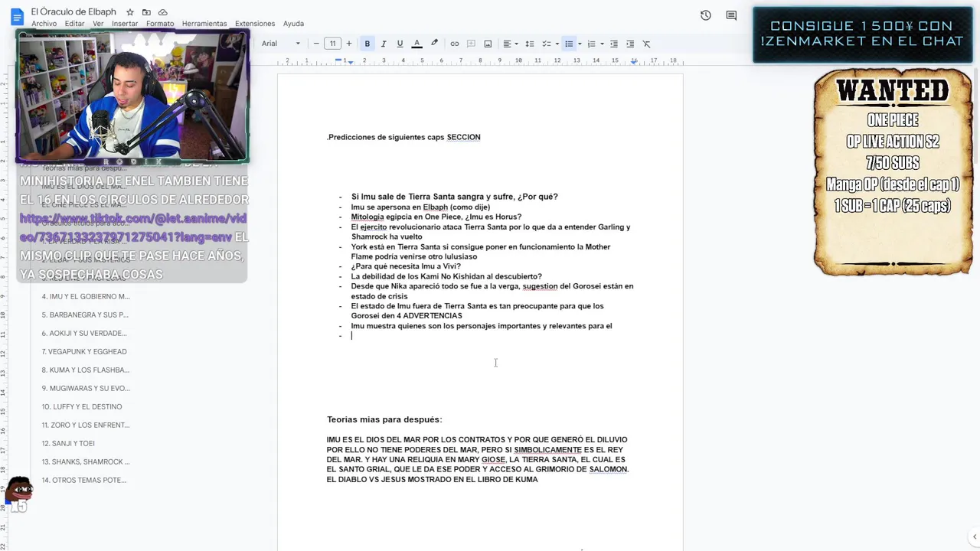Decrease indent of the paragraph
This screenshot has height=551, width=980.
(614, 44)
